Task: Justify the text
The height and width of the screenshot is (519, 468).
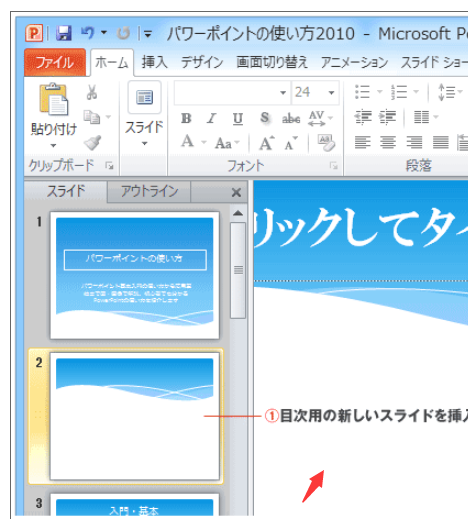Action: pos(440,142)
